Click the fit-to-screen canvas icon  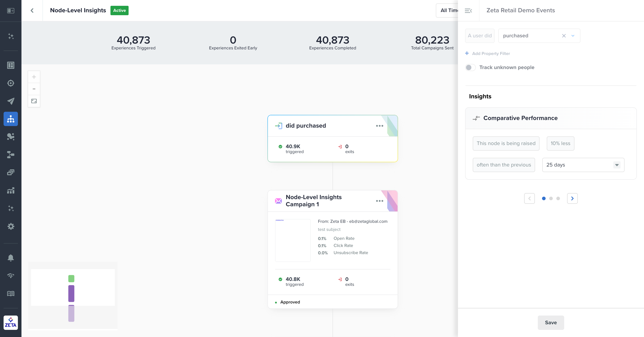point(34,101)
